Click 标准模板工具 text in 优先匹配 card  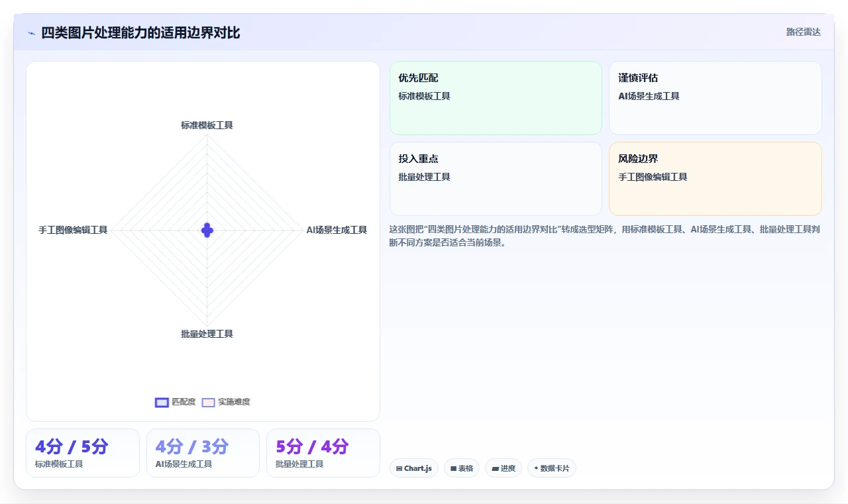point(424,96)
